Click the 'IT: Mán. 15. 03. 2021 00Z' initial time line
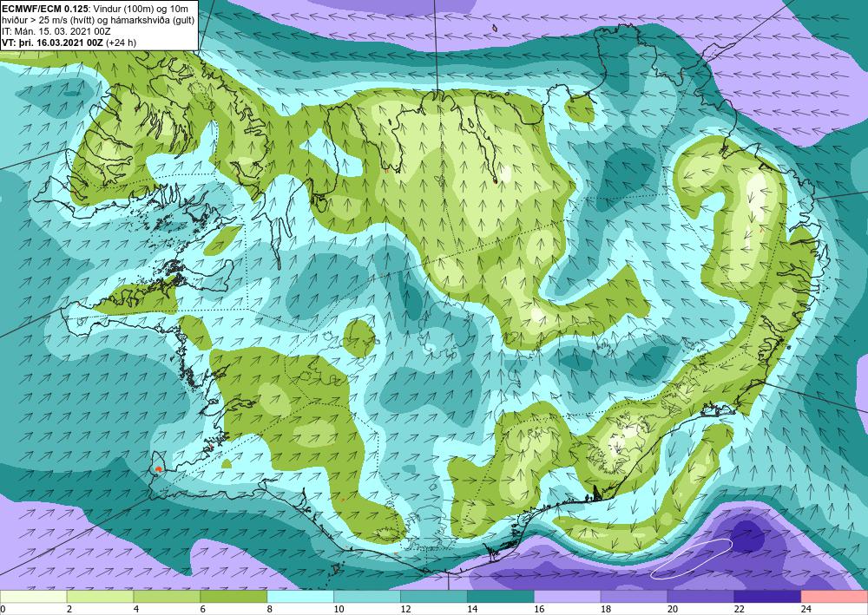This screenshot has height=615, width=868. (56, 31)
